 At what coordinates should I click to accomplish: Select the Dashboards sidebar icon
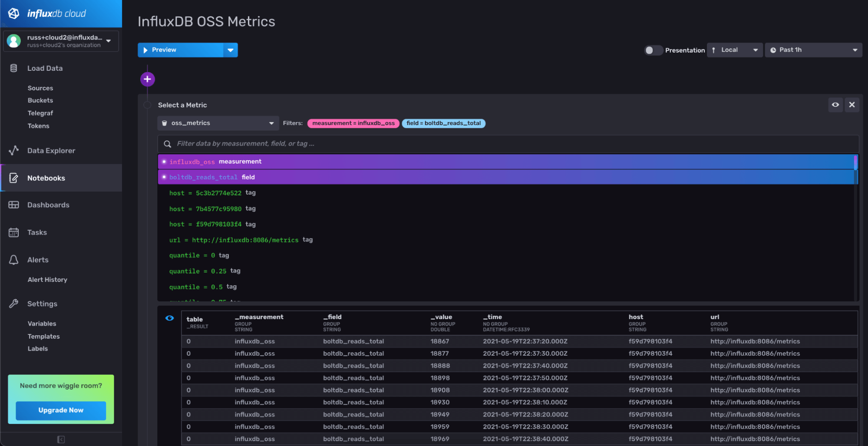click(13, 205)
